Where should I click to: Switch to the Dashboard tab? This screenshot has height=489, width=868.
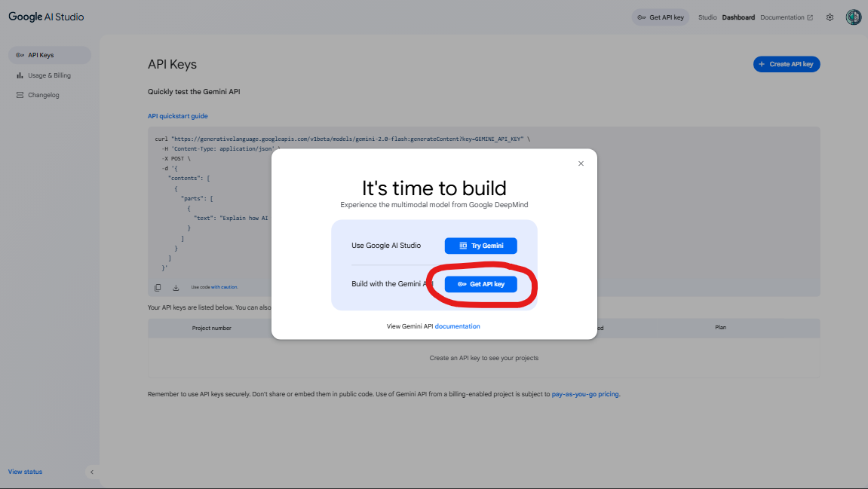click(738, 17)
